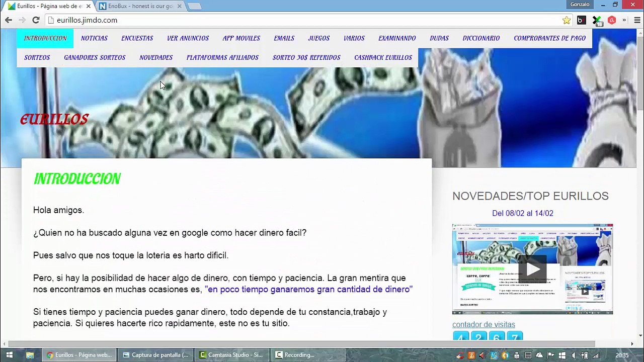
Task: Click the red hexagon extension icon
Action: [x=612, y=20]
